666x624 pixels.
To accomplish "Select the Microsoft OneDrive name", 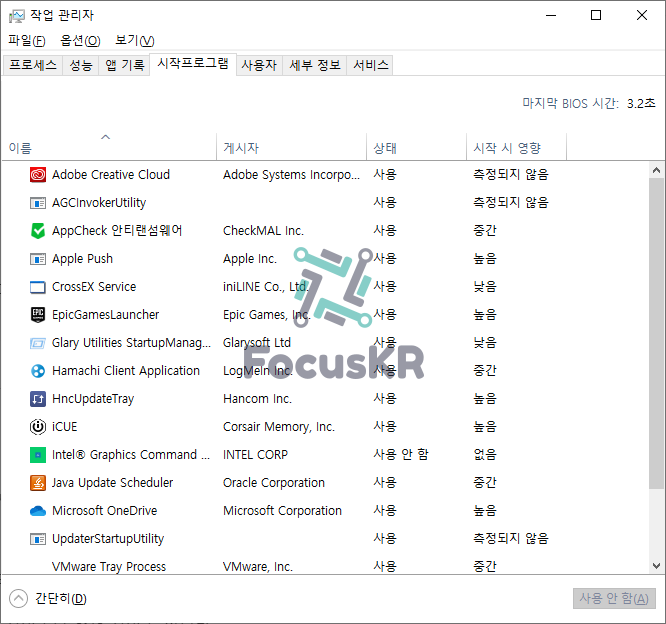I will click(x=104, y=511).
